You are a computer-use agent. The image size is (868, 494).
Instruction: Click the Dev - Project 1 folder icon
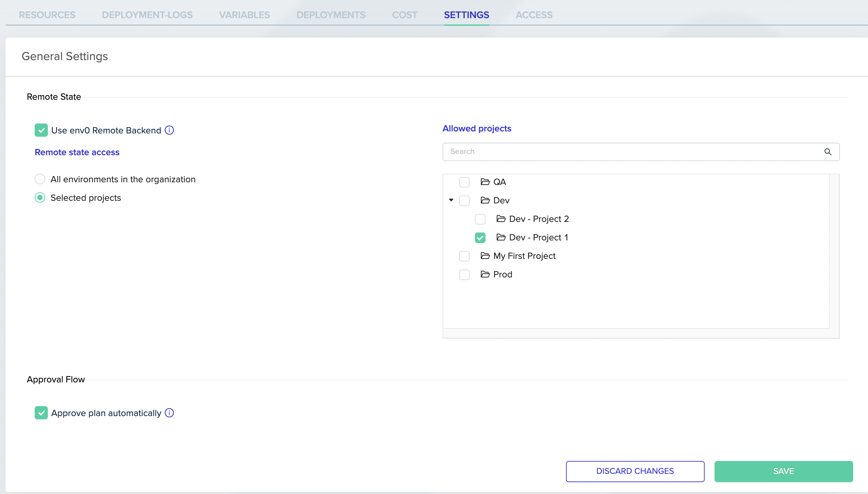(501, 237)
